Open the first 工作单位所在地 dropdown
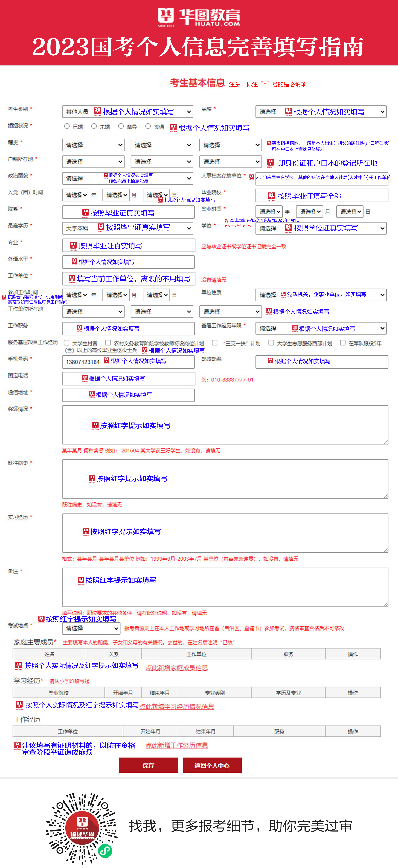Viewport: 398px width, 868px height. tap(93, 312)
